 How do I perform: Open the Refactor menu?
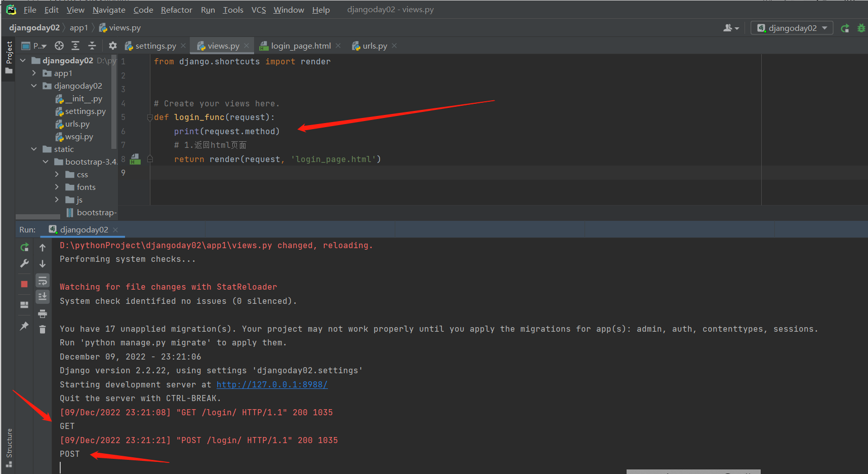pos(176,10)
